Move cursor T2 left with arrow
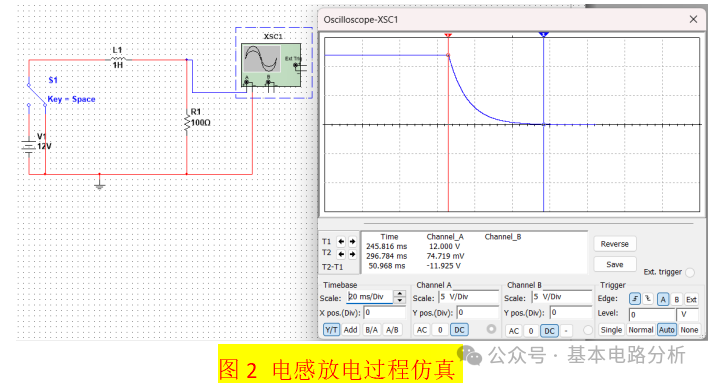This screenshot has height=383, width=708. pos(341,254)
